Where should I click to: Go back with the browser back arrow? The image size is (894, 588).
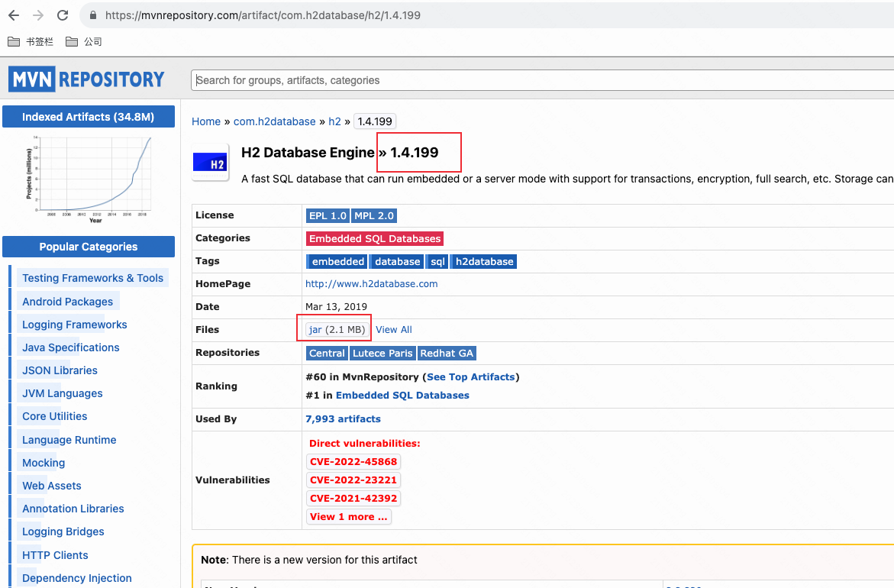point(14,15)
